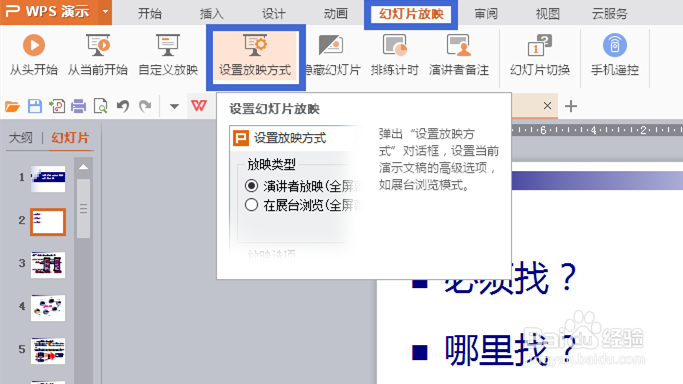
Task: Switch to the 视图 ribbon tab
Action: pos(548,14)
